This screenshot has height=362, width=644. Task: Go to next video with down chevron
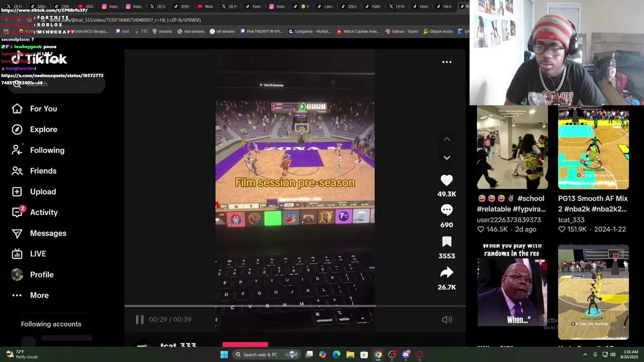(x=447, y=157)
